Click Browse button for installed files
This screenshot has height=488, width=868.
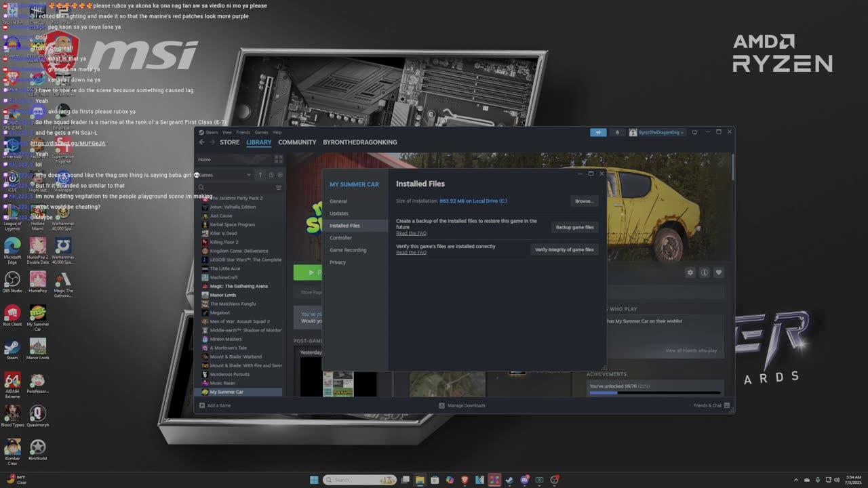584,201
